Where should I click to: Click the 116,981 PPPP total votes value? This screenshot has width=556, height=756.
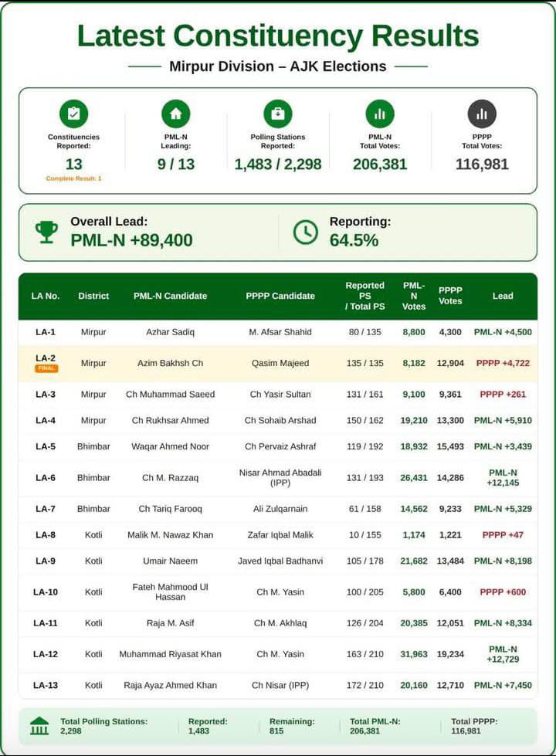point(482,164)
